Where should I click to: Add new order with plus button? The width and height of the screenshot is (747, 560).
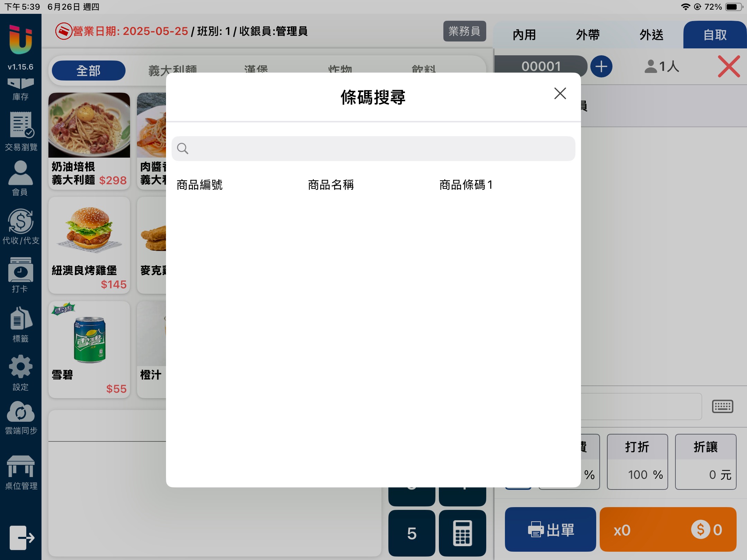pyautogui.click(x=601, y=66)
